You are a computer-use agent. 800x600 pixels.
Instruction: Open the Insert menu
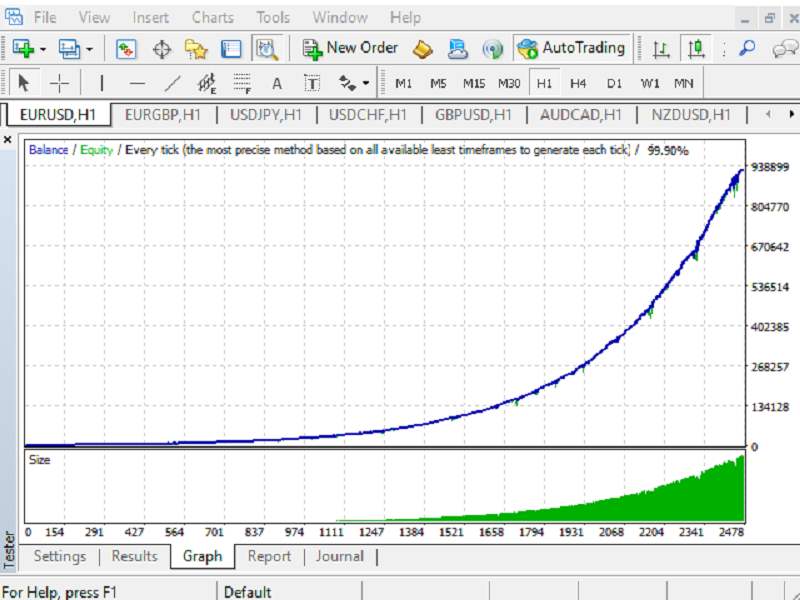point(151,18)
